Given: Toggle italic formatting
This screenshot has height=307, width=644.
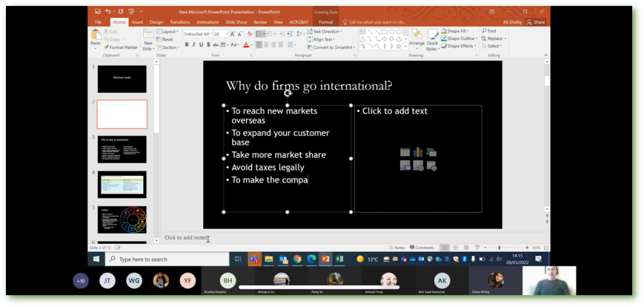Looking at the screenshot, I should [194, 44].
